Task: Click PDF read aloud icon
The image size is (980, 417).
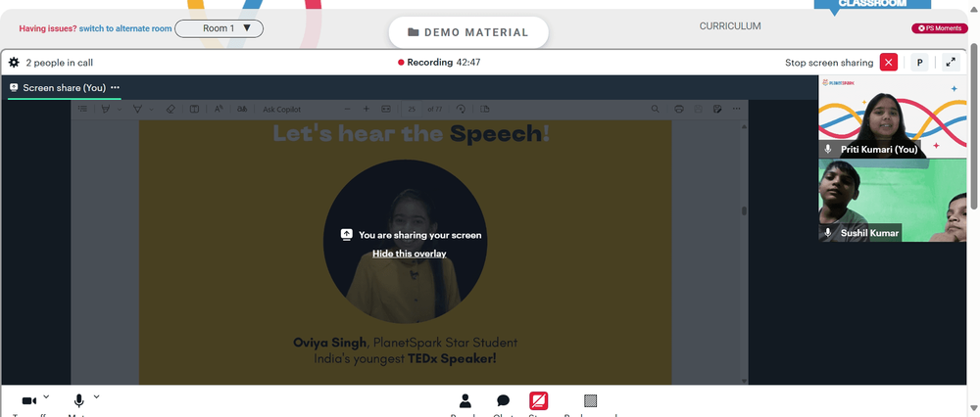Action: [x=219, y=109]
